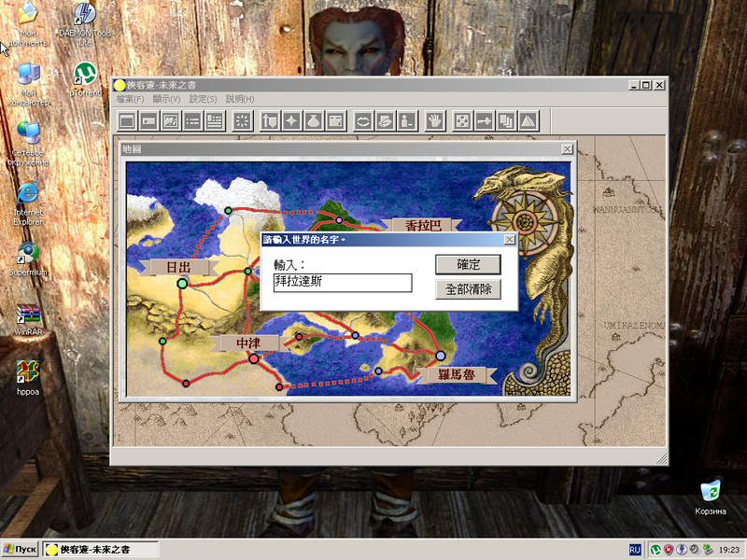Click the simple list toolbar icon
Viewport: 747px width, 560px height.
tap(193, 121)
